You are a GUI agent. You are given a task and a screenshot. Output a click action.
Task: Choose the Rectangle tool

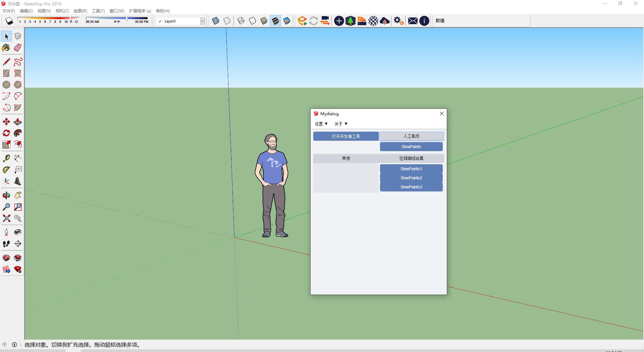[x=6, y=73]
